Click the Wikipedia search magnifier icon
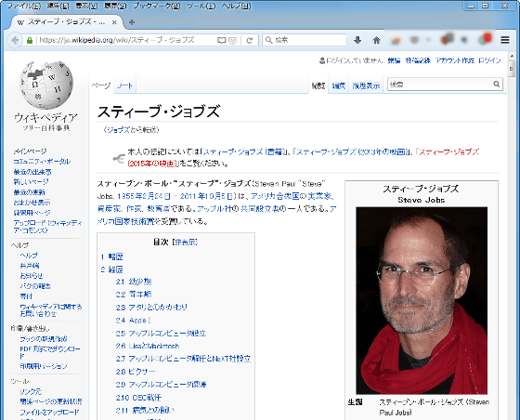Viewport: 520px width, 420px height. click(x=497, y=85)
